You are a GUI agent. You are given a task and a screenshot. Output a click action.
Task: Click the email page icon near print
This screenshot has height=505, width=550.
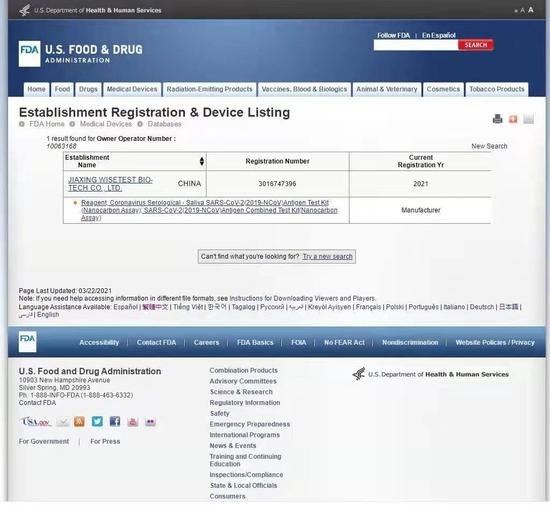528,119
